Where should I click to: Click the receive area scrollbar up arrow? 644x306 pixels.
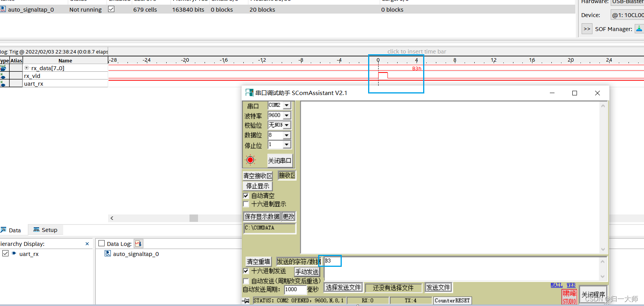point(603,106)
